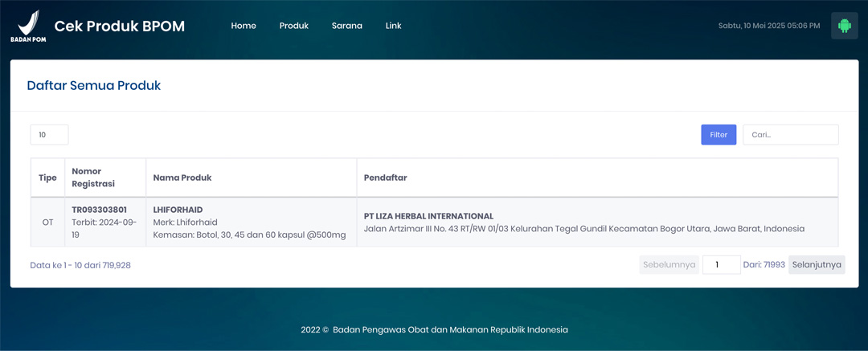This screenshot has height=351, width=868.
Task: Click the Nama Produk column header
Action: (x=252, y=178)
